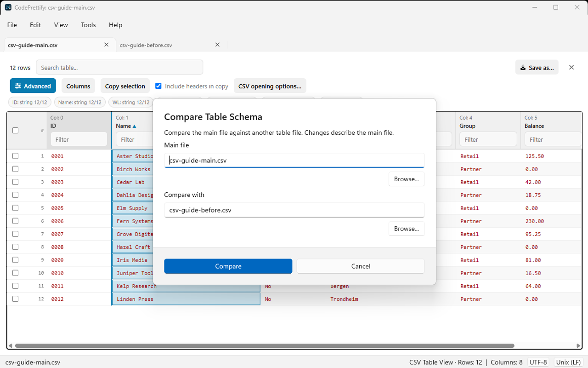
Task: Click the Balance value 230.00
Action: [x=535, y=221]
